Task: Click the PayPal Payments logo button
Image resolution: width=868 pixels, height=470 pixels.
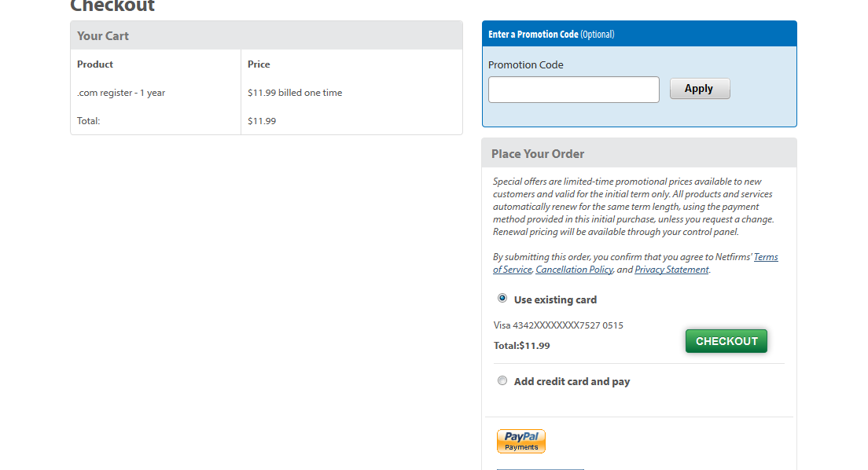Action: (520, 441)
